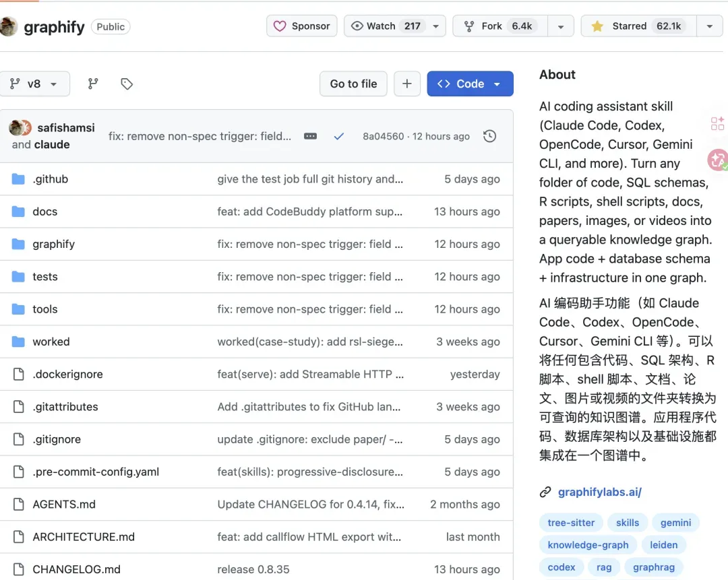
Task: Click the Sponsor heart button
Action: point(302,26)
